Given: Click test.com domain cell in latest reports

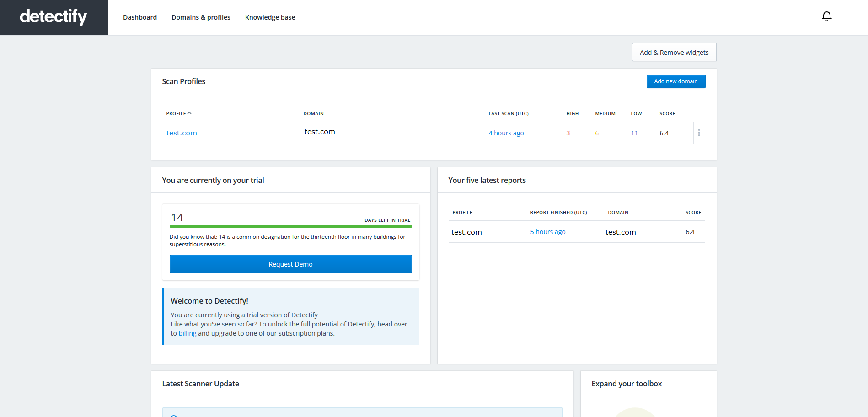Looking at the screenshot, I should point(621,232).
